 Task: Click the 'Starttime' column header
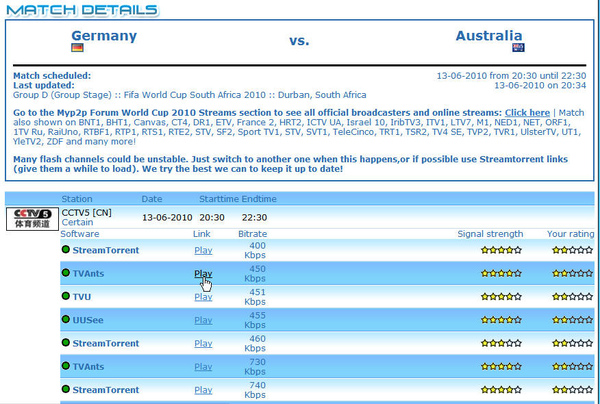point(218,199)
